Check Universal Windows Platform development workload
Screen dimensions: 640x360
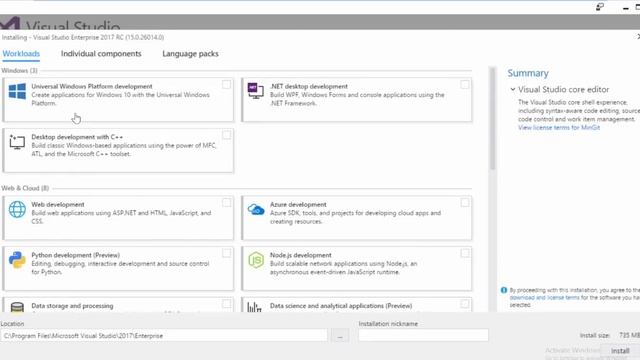[x=226, y=84]
